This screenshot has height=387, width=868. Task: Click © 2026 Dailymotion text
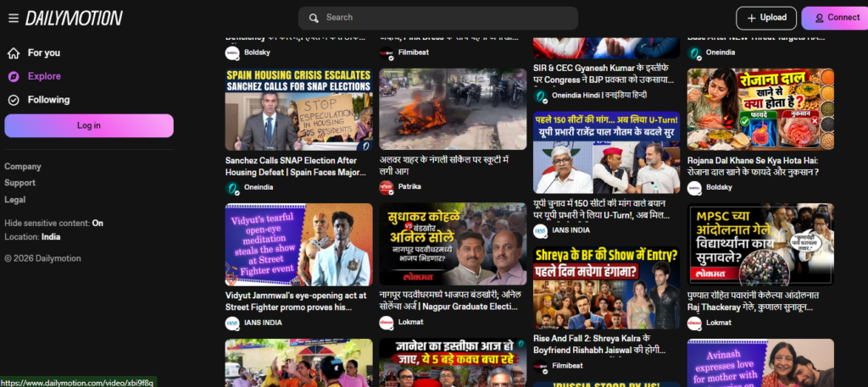coord(42,259)
